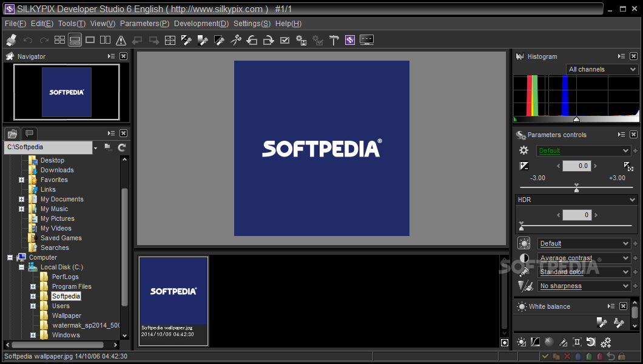Open the rotation/digital shift icon
This screenshot has width=643, height=364.
click(x=591, y=342)
